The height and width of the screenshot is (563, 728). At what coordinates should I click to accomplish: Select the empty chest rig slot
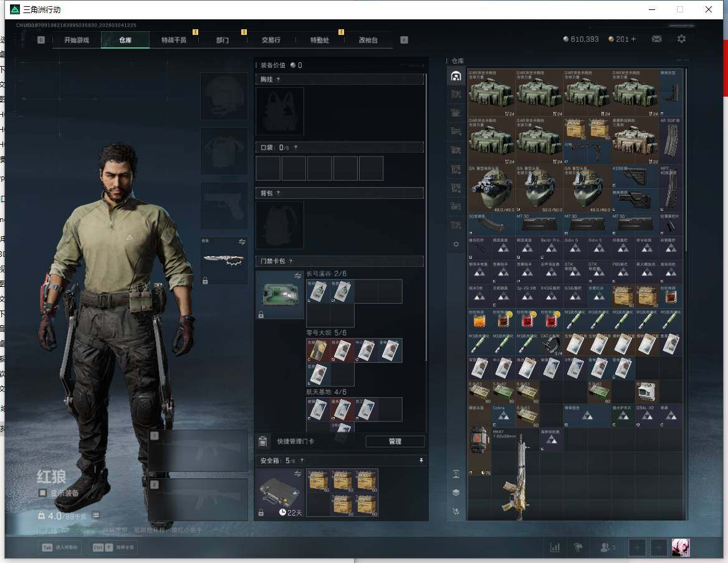point(280,112)
